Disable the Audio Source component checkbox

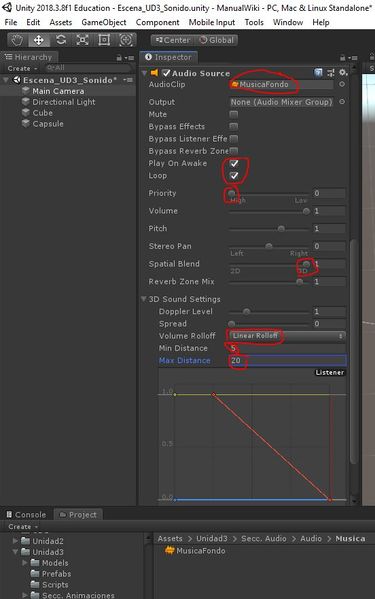[x=166, y=73]
